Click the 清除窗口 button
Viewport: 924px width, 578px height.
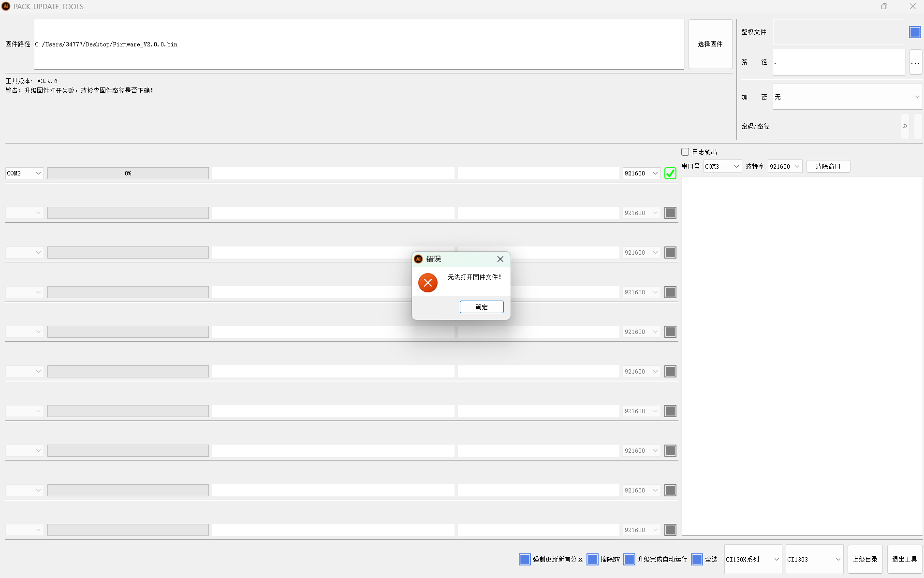[828, 166]
